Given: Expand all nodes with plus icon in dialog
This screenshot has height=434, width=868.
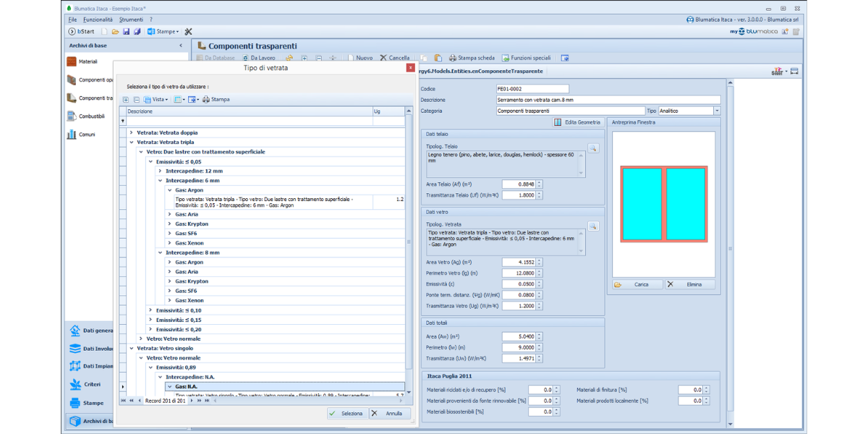Looking at the screenshot, I should pos(126,99).
